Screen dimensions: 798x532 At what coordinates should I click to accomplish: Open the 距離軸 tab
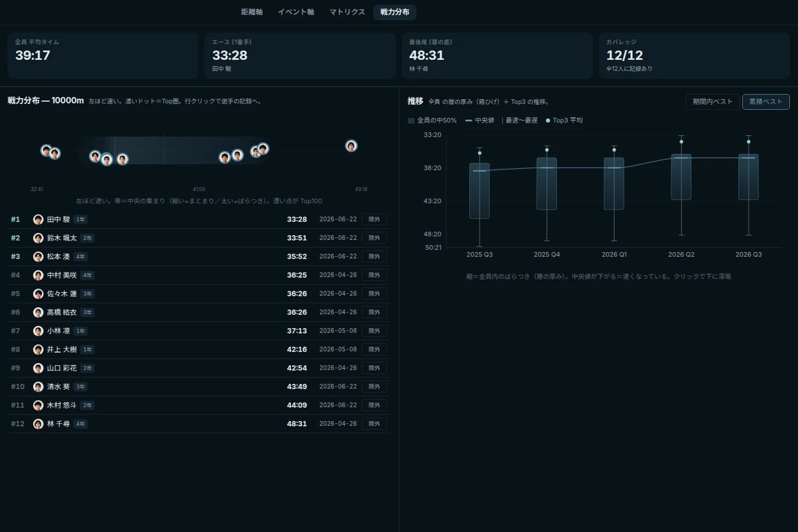click(x=252, y=12)
